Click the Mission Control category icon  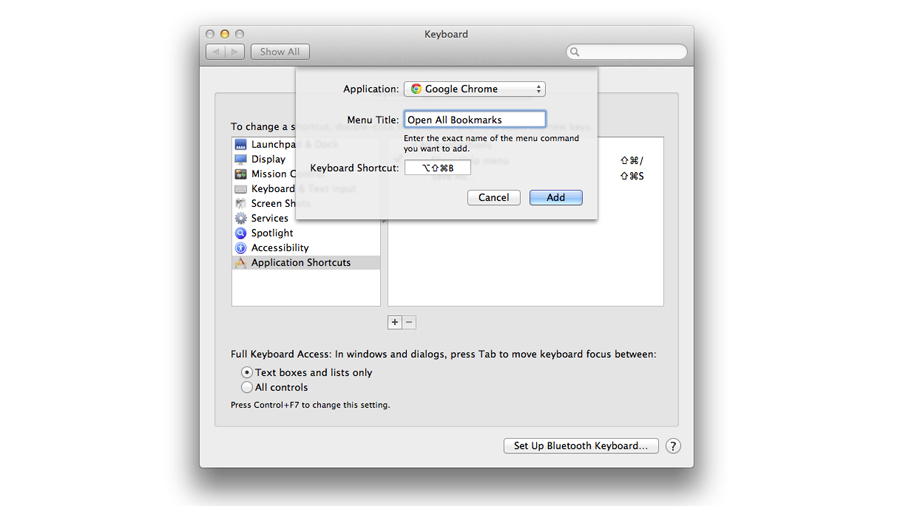(x=240, y=174)
